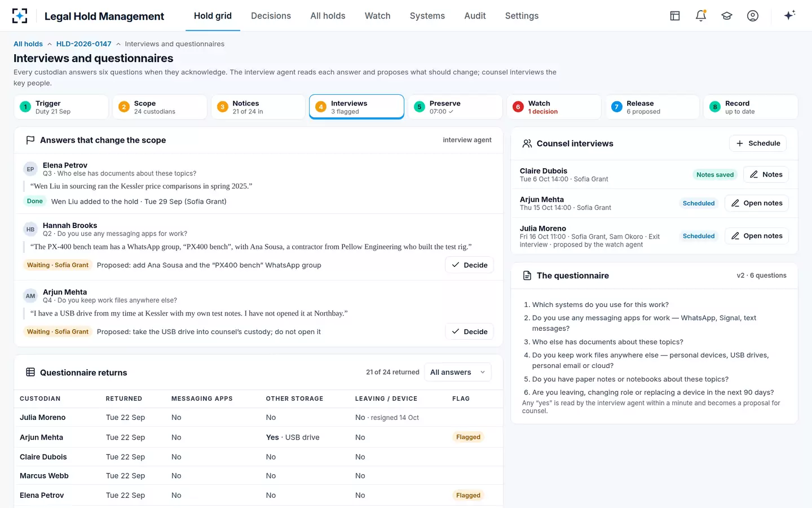The image size is (812, 508).
Task: Click 'v2 · 6 questions' label
Action: tap(761, 275)
